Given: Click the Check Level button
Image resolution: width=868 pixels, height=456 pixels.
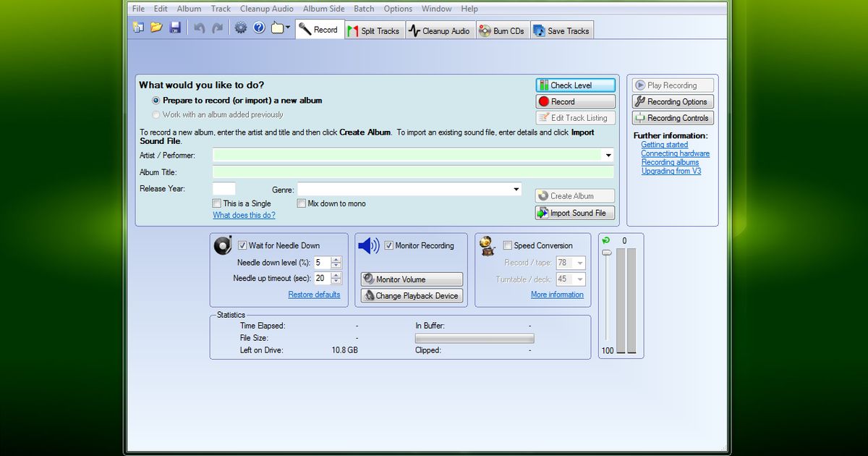Looking at the screenshot, I should click(575, 85).
